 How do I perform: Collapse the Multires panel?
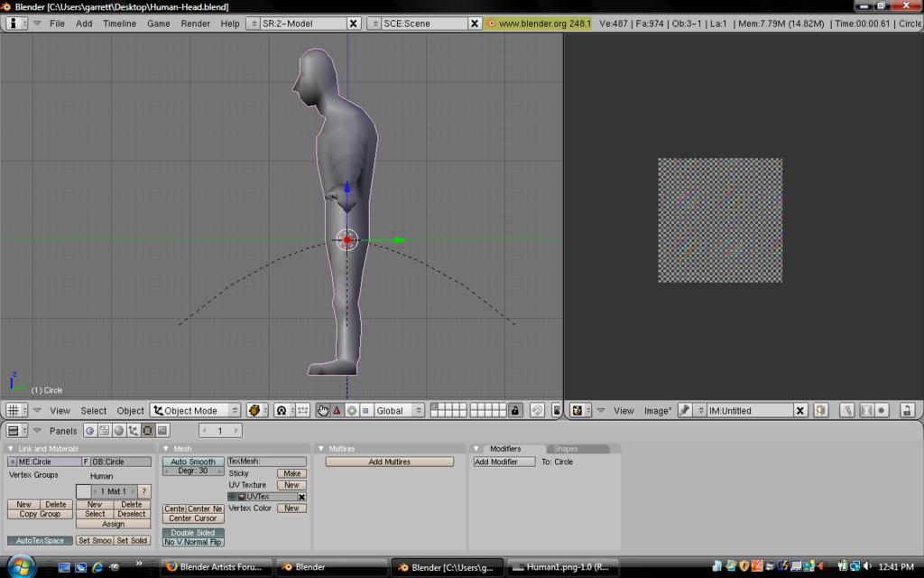coord(320,449)
